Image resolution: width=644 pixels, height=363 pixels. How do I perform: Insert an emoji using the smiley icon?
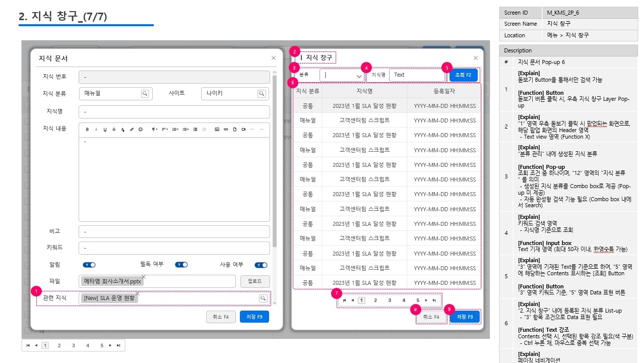pos(141,130)
